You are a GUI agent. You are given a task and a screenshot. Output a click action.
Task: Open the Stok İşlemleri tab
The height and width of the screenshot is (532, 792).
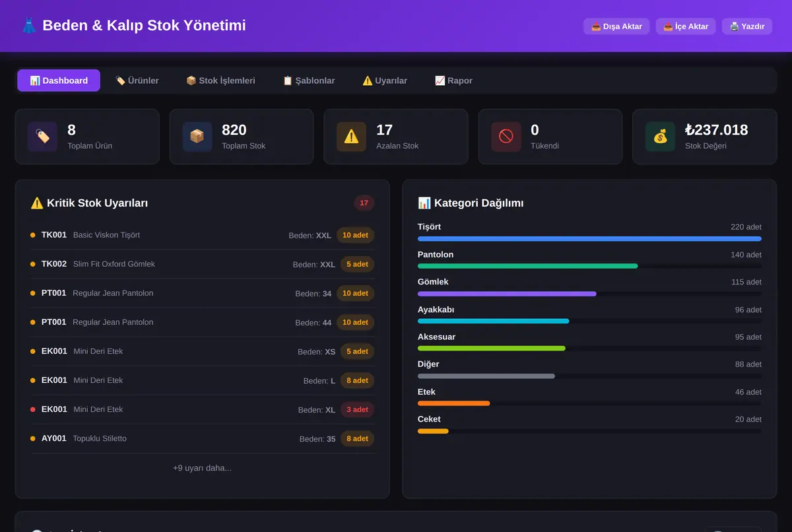click(x=220, y=81)
